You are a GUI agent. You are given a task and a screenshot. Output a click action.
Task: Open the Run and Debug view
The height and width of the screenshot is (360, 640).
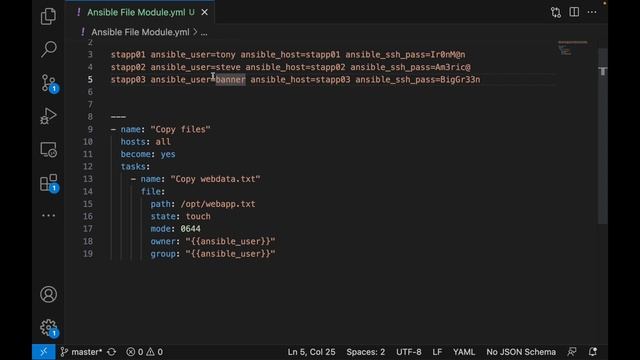[48, 116]
